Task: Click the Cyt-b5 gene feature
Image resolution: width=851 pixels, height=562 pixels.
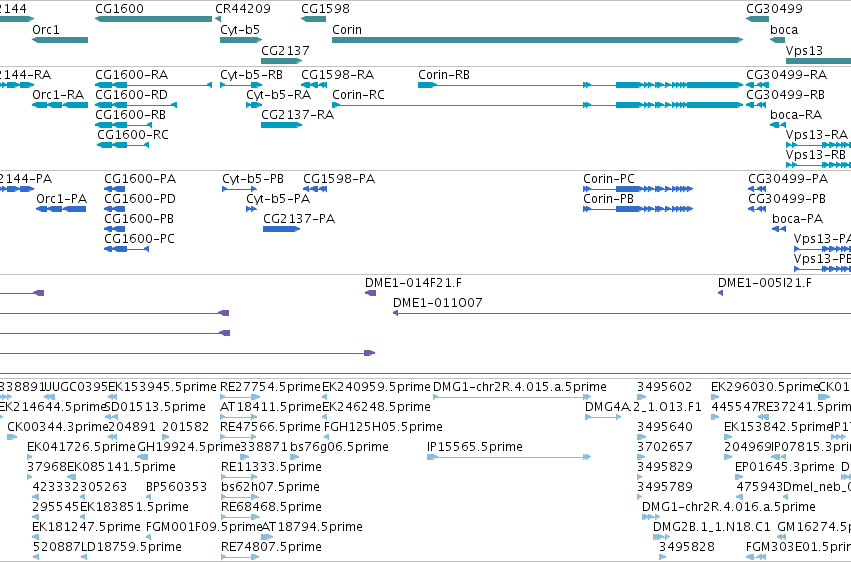Action: click(241, 40)
